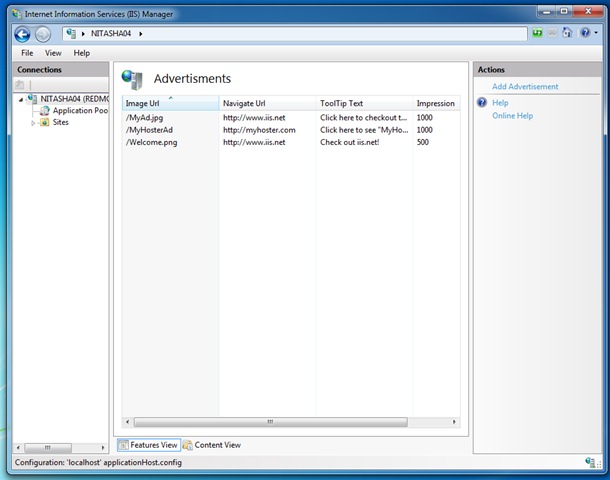
Task: Click the green Refresh page icon in toolbar
Action: click(537, 33)
